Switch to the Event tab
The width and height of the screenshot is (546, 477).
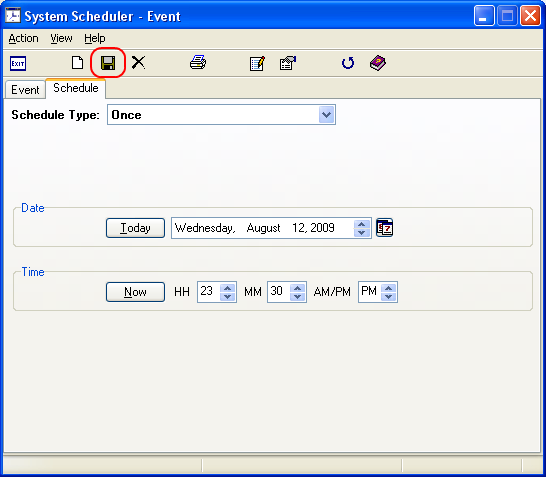click(25, 90)
